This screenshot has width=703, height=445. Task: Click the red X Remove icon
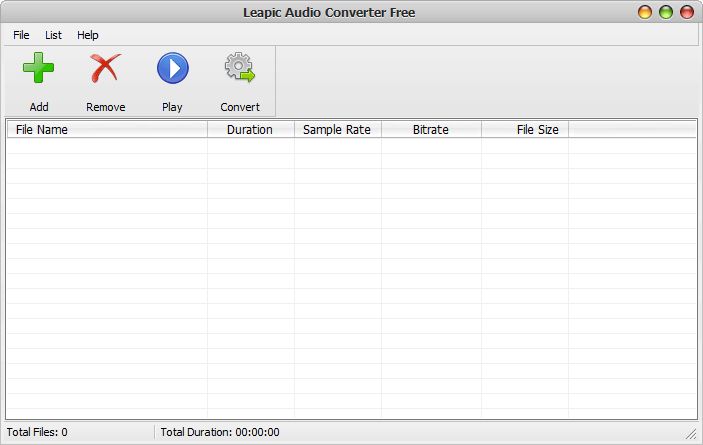pyautogui.click(x=105, y=68)
